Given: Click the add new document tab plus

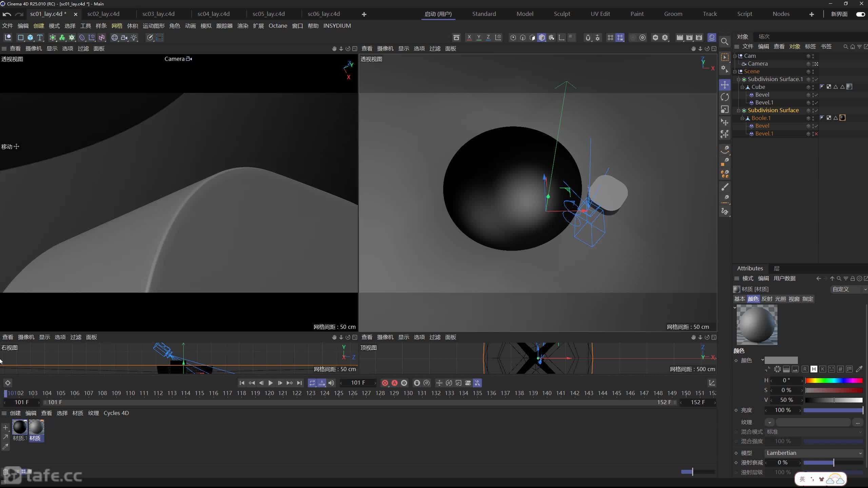Looking at the screenshot, I should [364, 14].
